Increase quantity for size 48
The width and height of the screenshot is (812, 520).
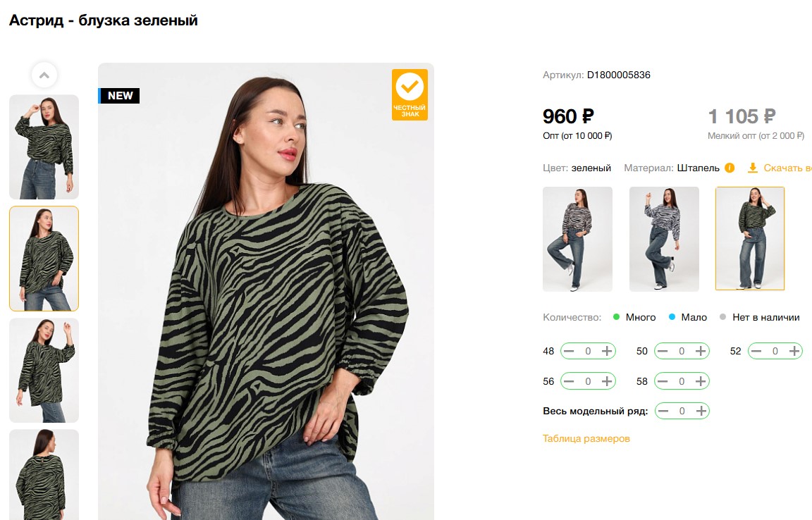coord(606,351)
